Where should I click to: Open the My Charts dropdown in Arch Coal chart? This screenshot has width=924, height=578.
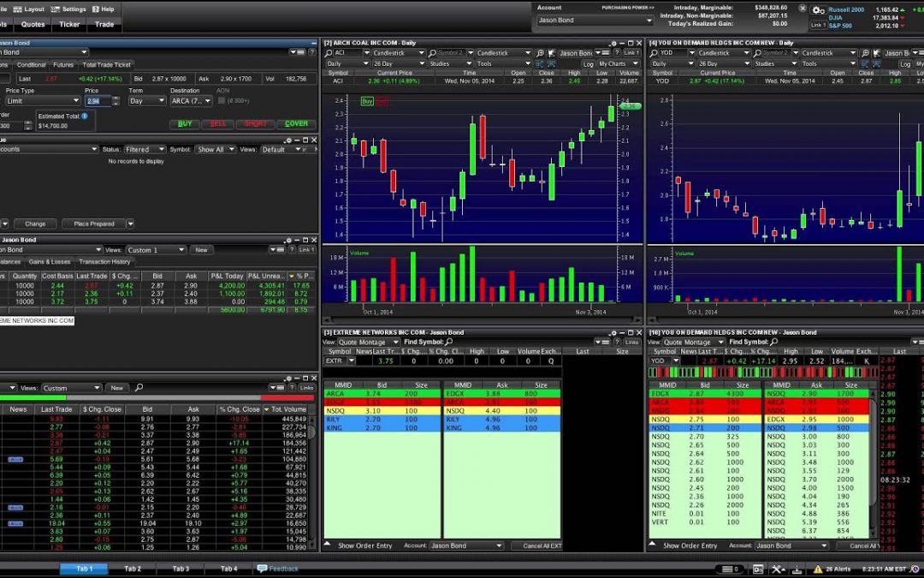618,63
